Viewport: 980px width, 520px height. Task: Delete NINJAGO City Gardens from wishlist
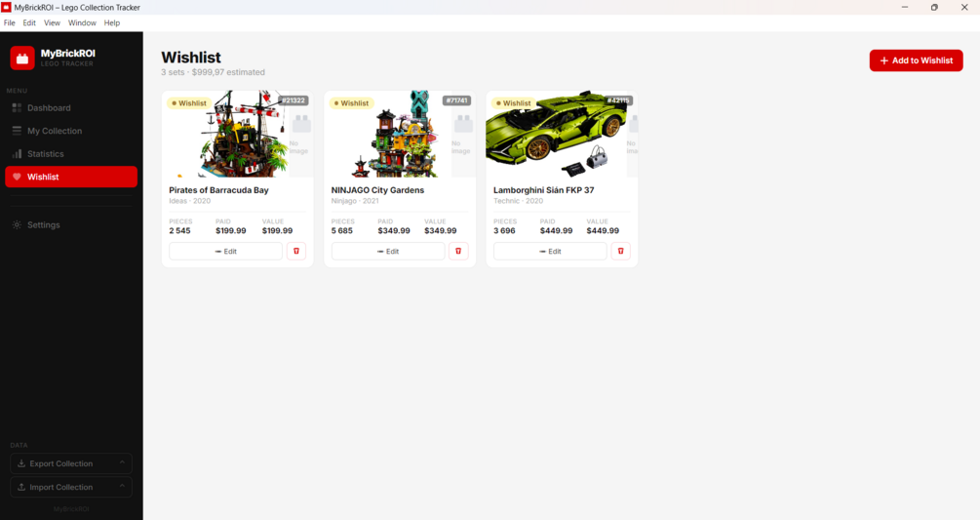[x=458, y=252]
